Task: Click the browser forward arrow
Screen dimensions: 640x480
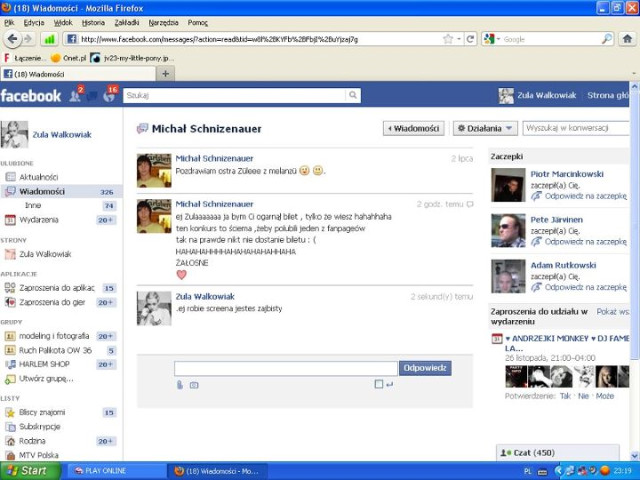Action: pos(28,39)
